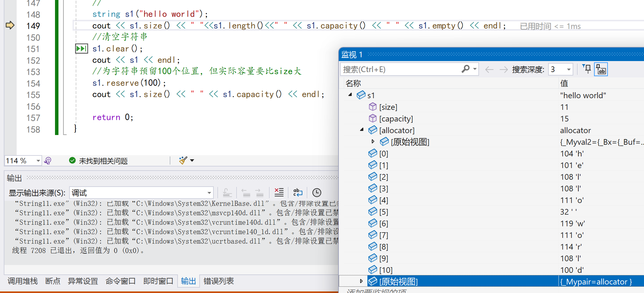Click the green no-issues check icon
Viewport: 644px width, 293px height.
coord(72,161)
